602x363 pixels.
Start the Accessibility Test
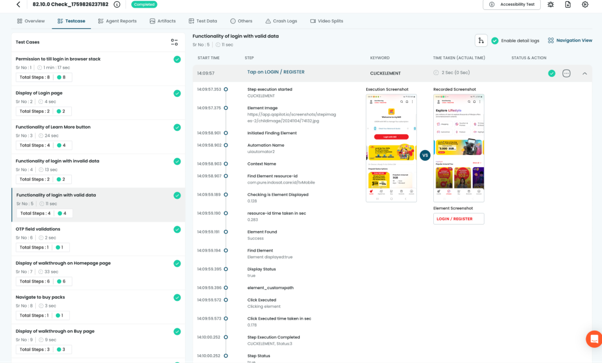pyautogui.click(x=512, y=4)
